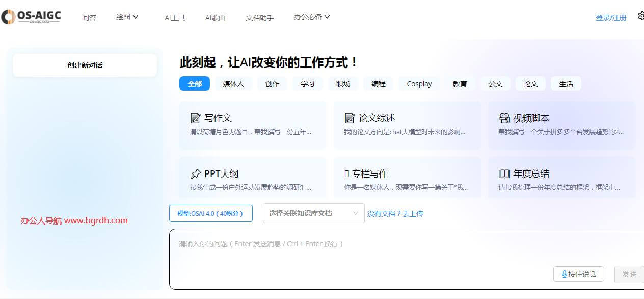Expand the 绘图 dropdown menu
Viewport: 644px width, 299px height.
[x=127, y=16]
